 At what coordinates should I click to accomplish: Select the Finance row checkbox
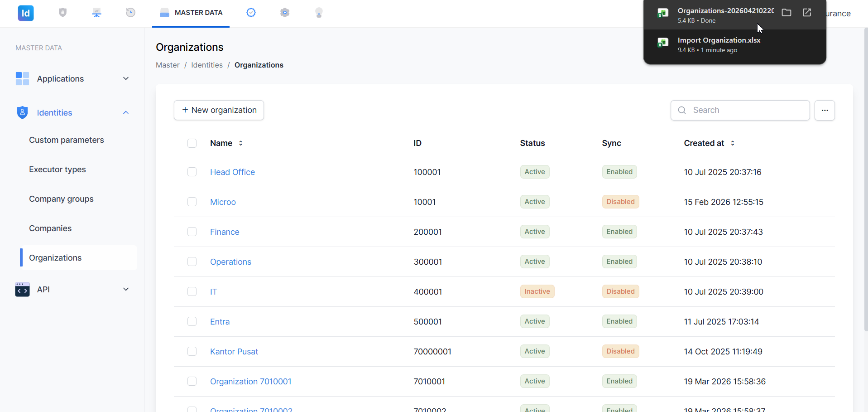click(x=192, y=232)
